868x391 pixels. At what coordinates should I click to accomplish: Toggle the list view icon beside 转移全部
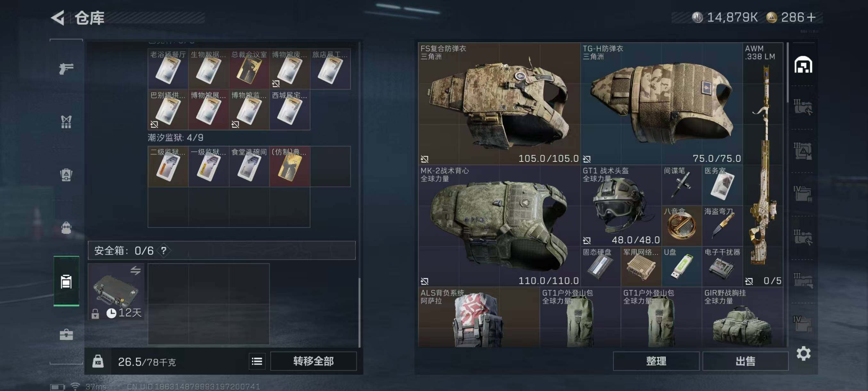(257, 361)
